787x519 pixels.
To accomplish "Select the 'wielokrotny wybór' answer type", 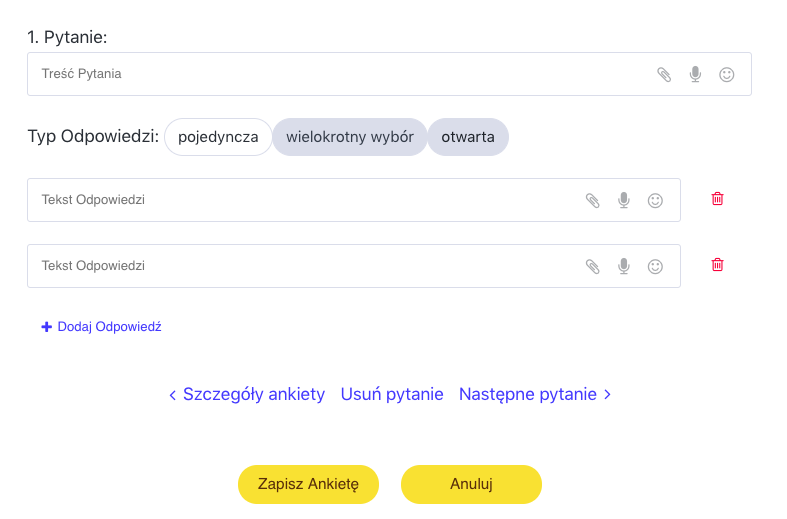I will point(350,137).
